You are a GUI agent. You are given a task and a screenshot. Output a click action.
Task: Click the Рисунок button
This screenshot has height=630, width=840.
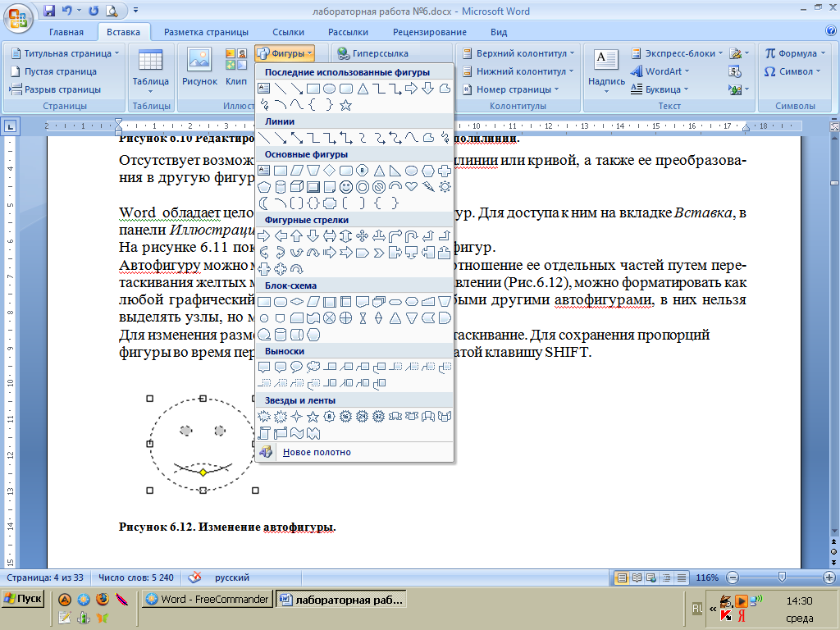199,67
